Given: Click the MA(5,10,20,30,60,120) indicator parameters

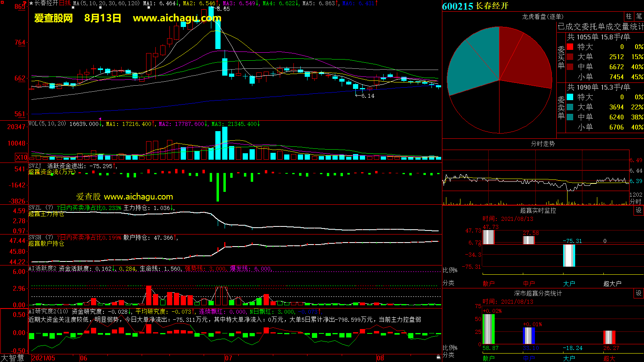Looking at the screenshot, I should point(106,3).
